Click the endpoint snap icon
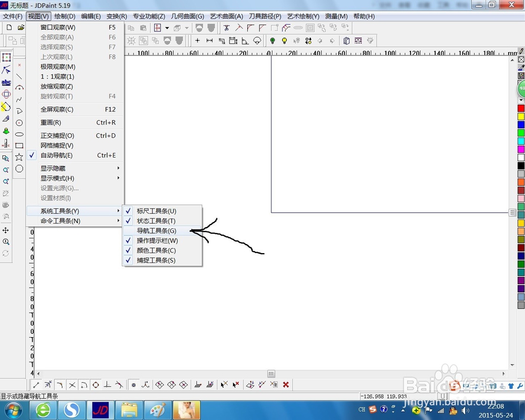The width and height of the screenshot is (525, 420). pos(36,385)
